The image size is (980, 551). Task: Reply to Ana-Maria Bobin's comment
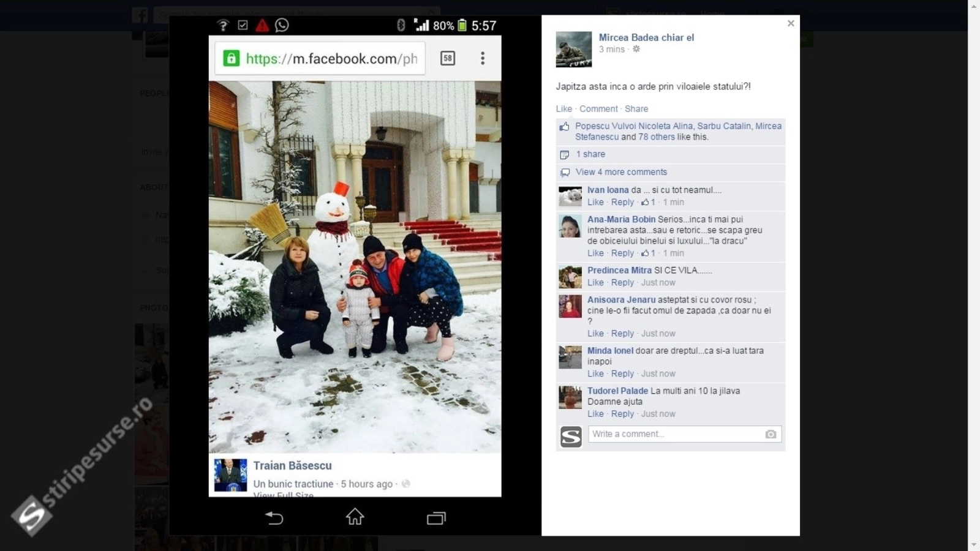622,253
